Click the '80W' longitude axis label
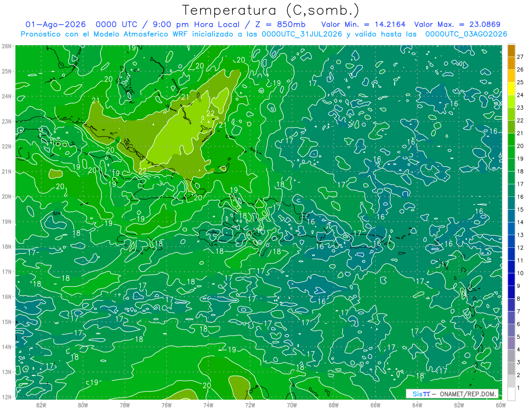The image size is (532, 411). [x=83, y=405]
